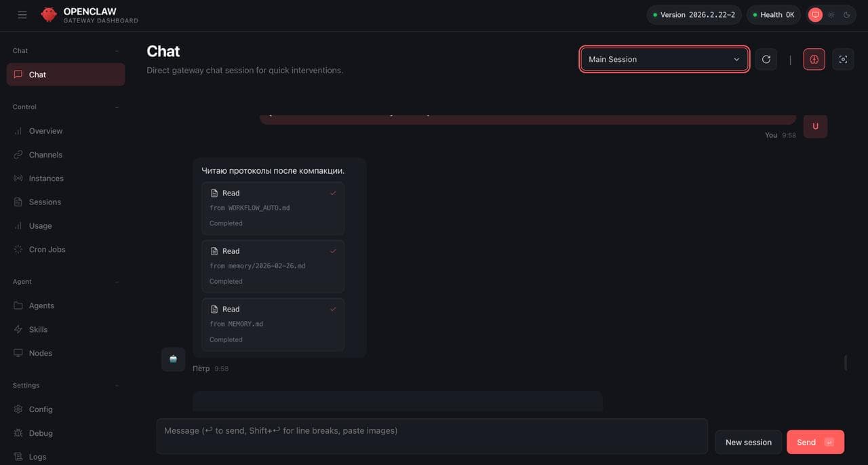Switch to light theme with the sun icon
Viewport: 868px width, 465px height.
pyautogui.click(x=831, y=14)
